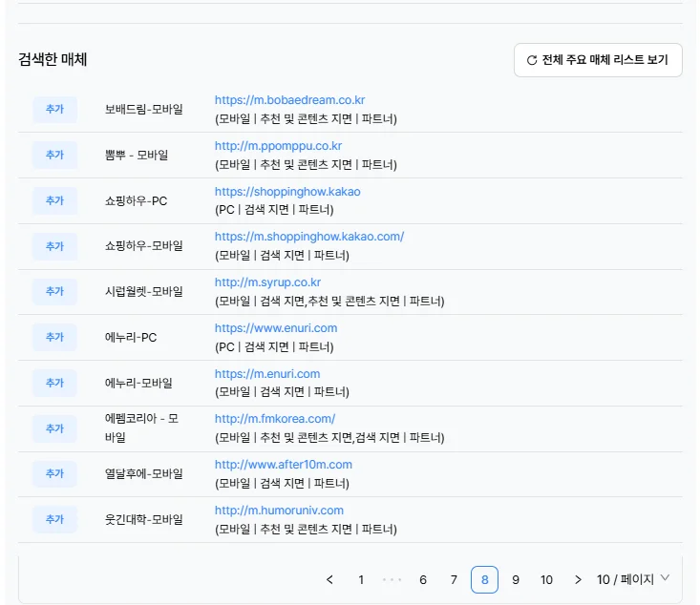Open 전체 주요 매체 리스트 보기 button

[598, 60]
